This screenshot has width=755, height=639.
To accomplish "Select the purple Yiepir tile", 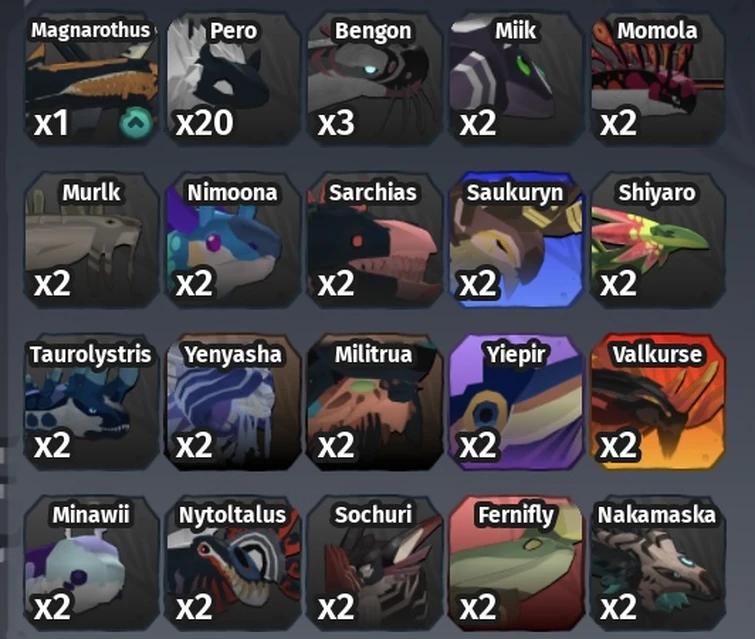I will (516, 402).
